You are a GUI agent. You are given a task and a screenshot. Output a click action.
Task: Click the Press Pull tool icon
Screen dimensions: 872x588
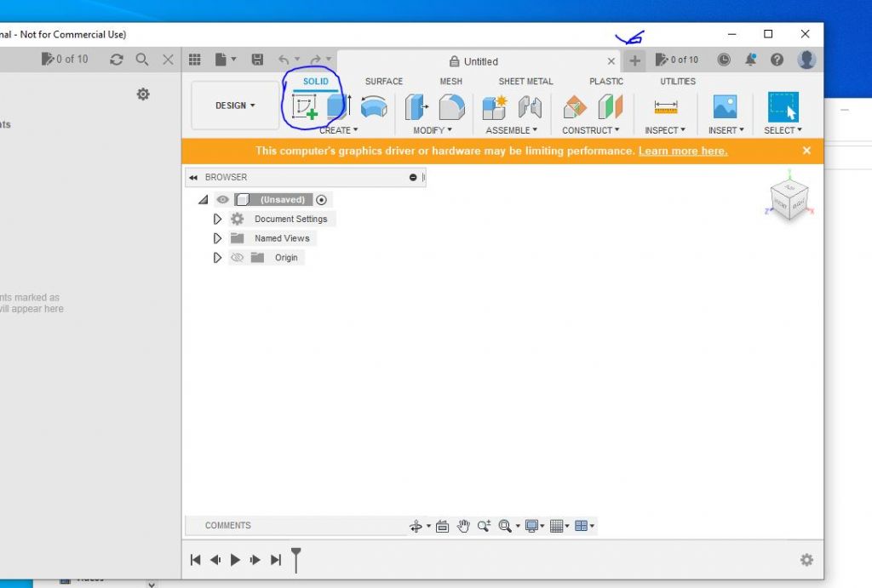(x=416, y=106)
